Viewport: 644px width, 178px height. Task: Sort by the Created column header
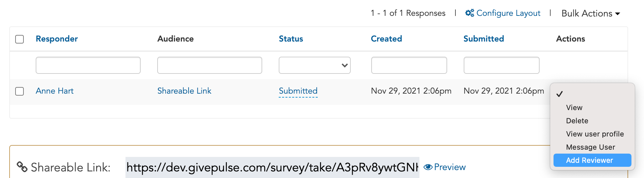pos(386,39)
